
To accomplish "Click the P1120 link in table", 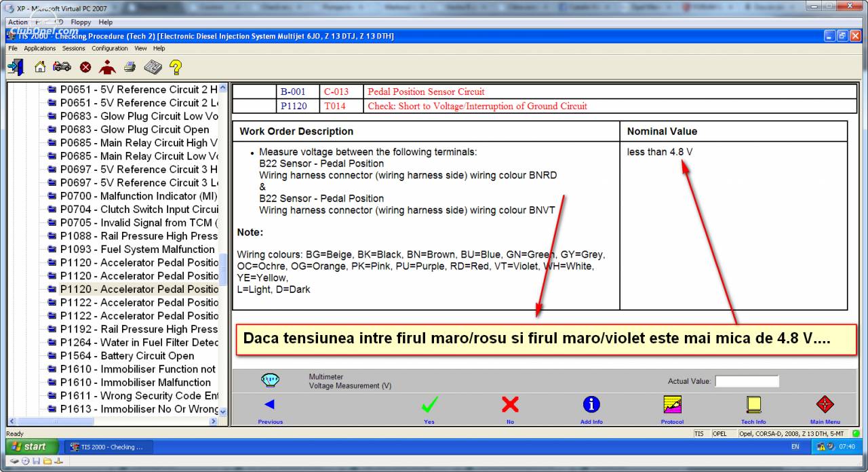I will click(x=294, y=106).
